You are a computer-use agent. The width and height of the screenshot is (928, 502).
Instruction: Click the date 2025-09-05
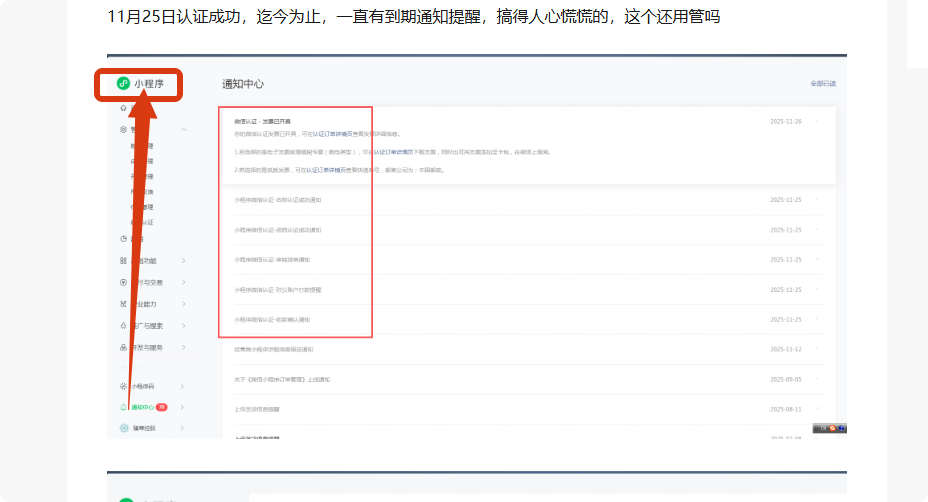[785, 379]
